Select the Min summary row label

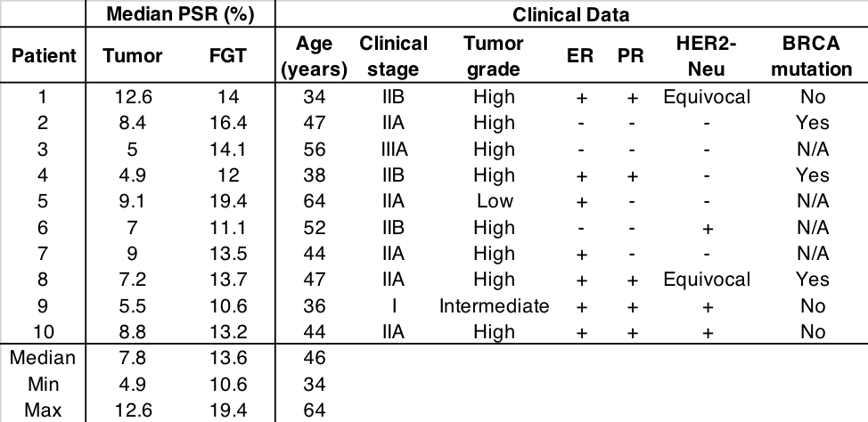[43, 385]
